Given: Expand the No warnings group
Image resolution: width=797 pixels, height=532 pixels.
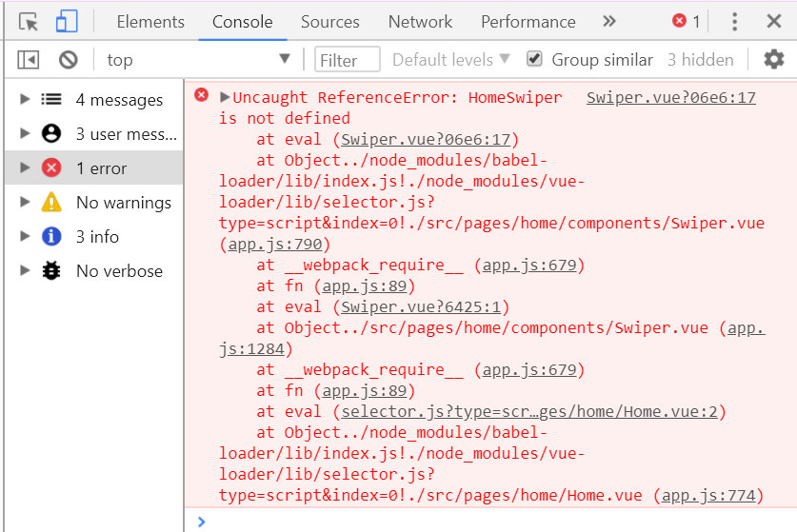Looking at the screenshot, I should (25, 202).
